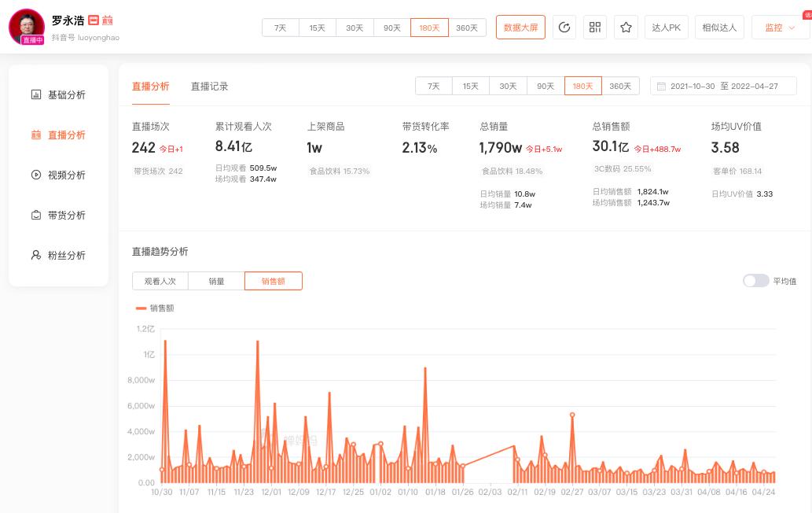Open 粉丝分析 in the sidebar
812x513 pixels.
58,256
